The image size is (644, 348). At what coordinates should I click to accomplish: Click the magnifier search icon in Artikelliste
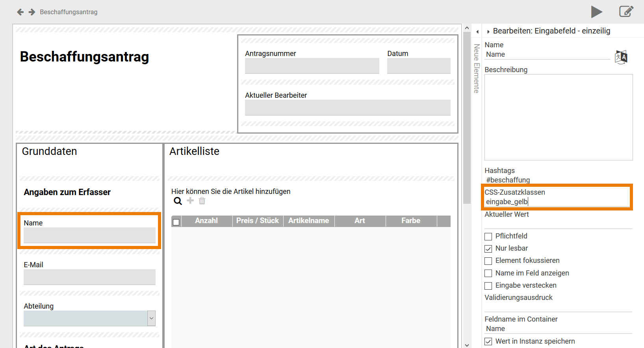(178, 201)
